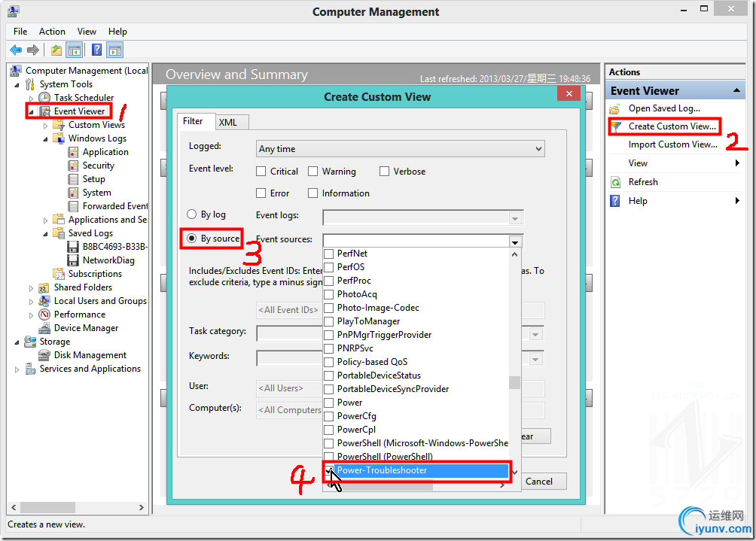Click the Local Users and Groups icon

[44, 301]
